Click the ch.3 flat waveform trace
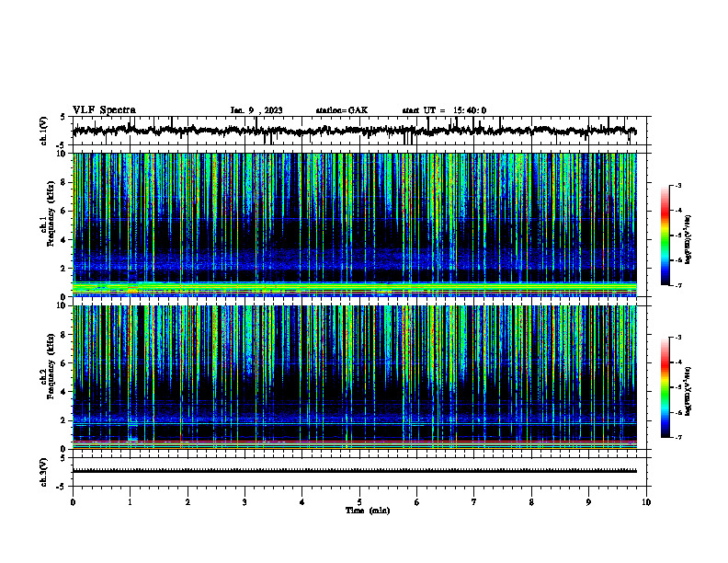The width and height of the screenshot is (728, 563). click(x=354, y=471)
